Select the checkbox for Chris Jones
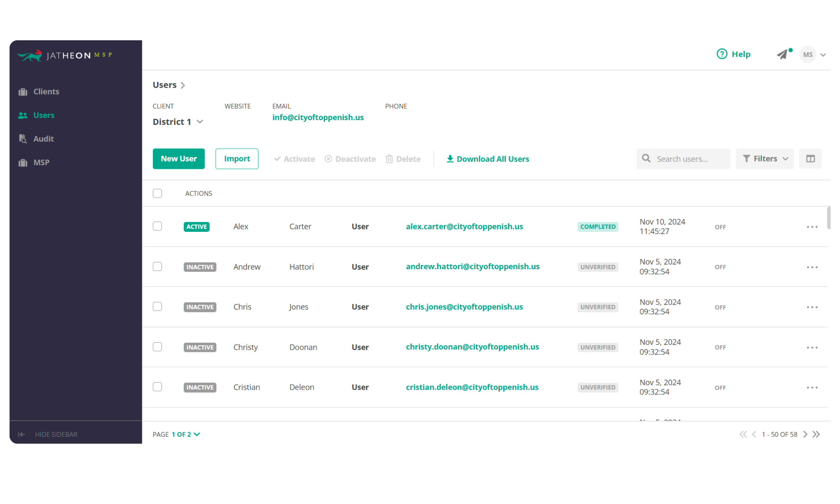840x504 pixels. coord(157,307)
